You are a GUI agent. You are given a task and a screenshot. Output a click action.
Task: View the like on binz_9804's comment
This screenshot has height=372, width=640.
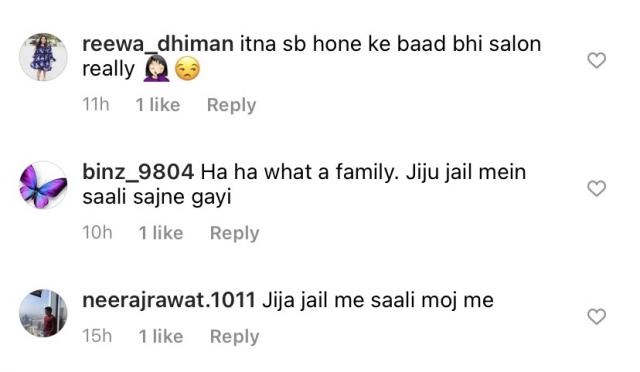click(161, 233)
